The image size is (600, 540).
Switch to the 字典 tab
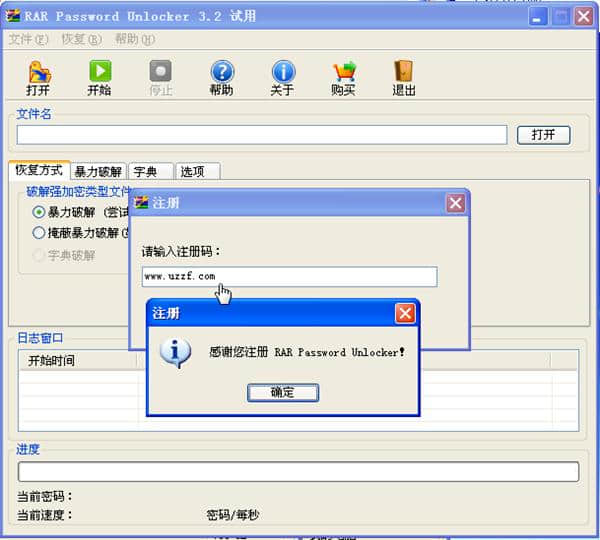(150, 171)
